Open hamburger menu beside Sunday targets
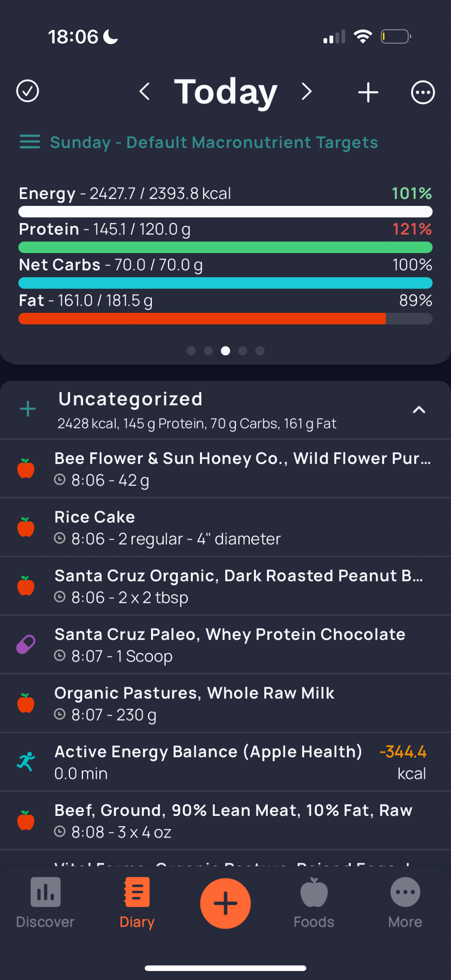Viewport: 451px width, 980px height. pyautogui.click(x=30, y=142)
